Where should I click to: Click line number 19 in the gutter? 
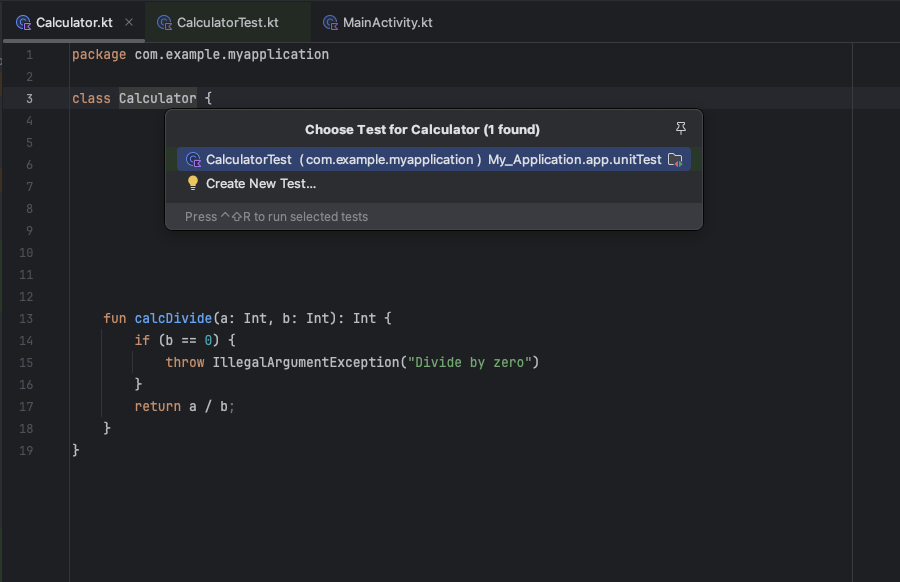coord(26,451)
